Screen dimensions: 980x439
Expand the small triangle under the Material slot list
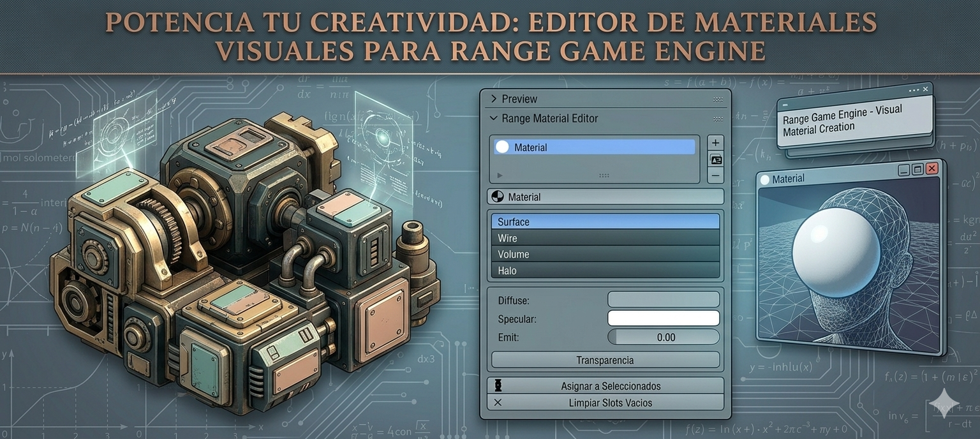[500, 175]
